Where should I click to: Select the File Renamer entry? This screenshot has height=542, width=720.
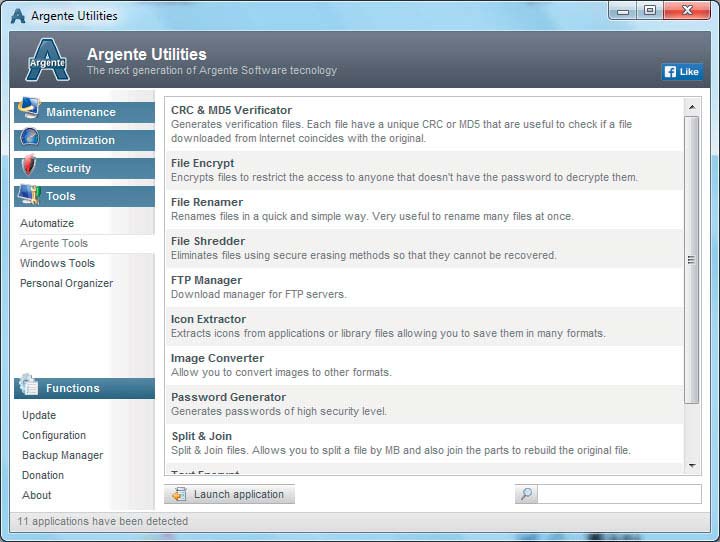[x=424, y=209]
